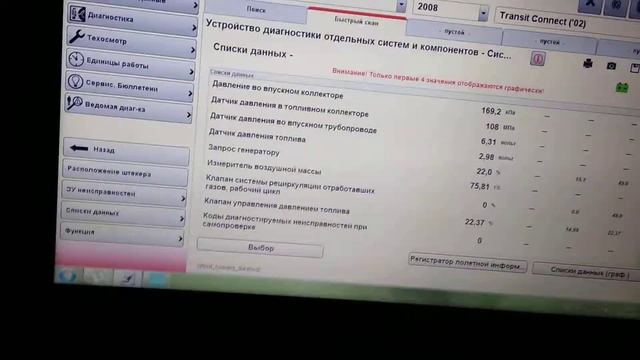Click the camera screenshot icon
Viewport: 640px width, 360px height.
tap(611, 66)
